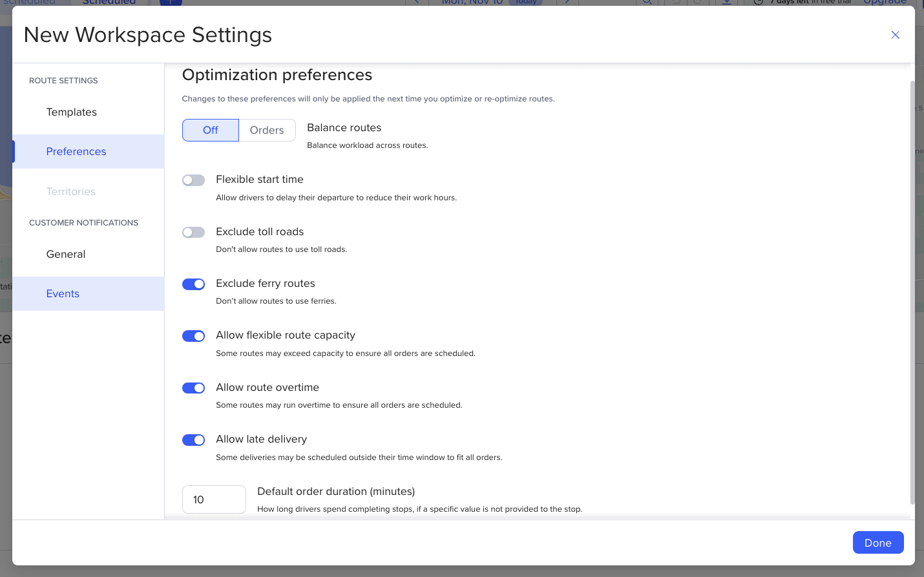
Task: Click the Upgrade link behind the dialog
Action: pyautogui.click(x=885, y=2)
